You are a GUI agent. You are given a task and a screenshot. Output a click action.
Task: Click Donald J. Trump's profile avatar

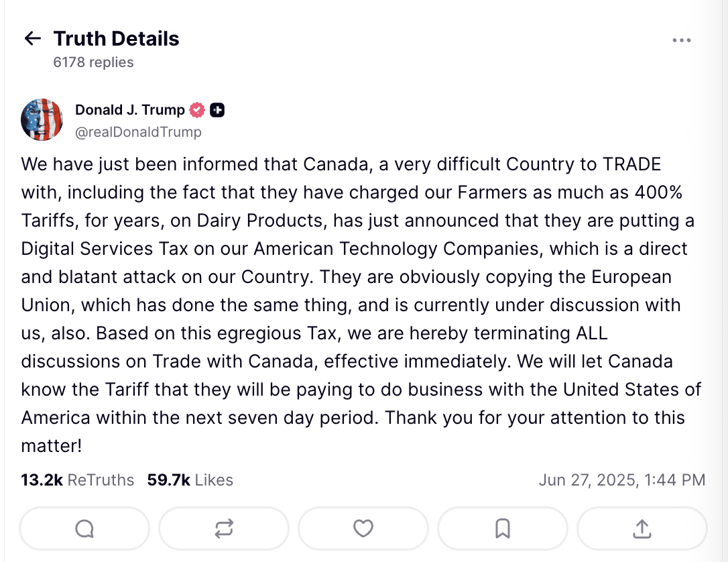tap(42, 120)
